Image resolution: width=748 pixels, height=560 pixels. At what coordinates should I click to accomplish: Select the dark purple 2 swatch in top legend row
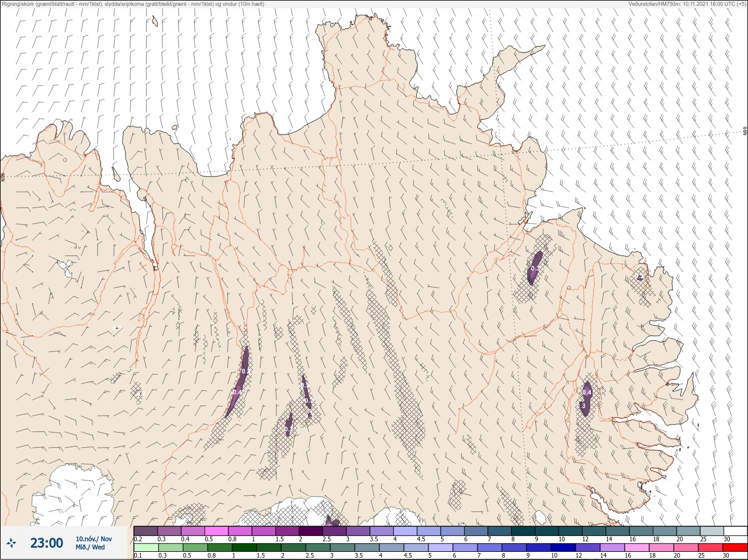coord(311,531)
